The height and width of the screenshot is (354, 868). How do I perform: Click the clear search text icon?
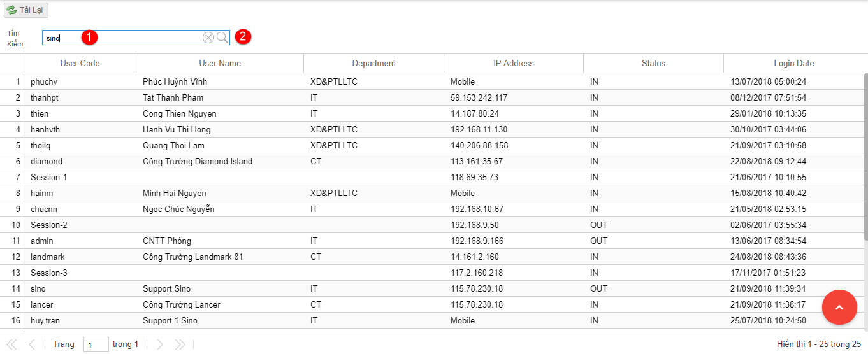tap(208, 38)
